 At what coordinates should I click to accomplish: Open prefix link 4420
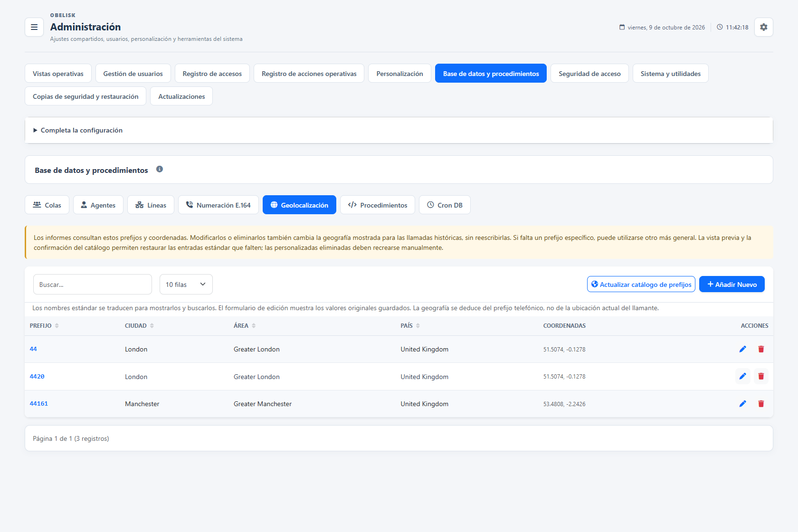[37, 376]
